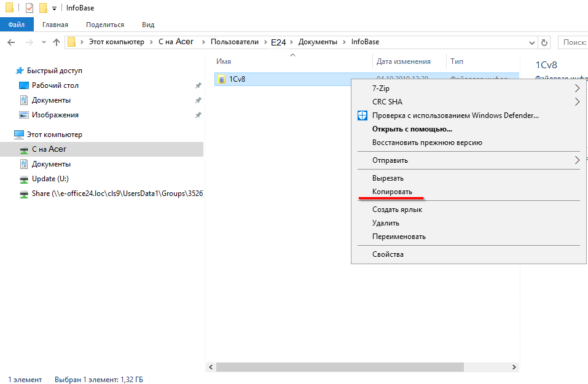
Task: Click the up-one-level arrow icon
Action: tap(57, 42)
